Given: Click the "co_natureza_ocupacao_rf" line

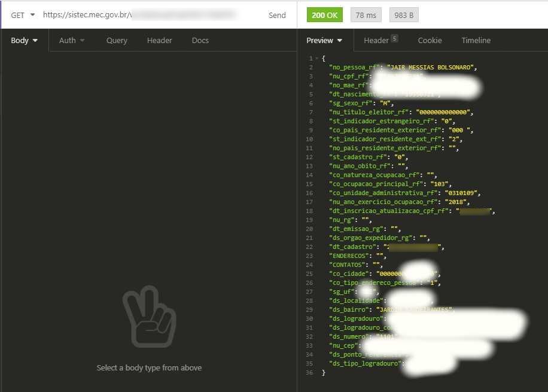Looking at the screenshot, I should tap(383, 175).
